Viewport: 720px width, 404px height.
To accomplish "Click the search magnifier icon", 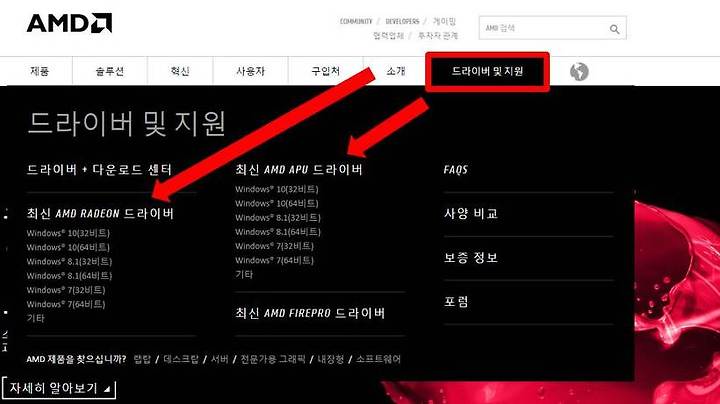I will 614,29.
